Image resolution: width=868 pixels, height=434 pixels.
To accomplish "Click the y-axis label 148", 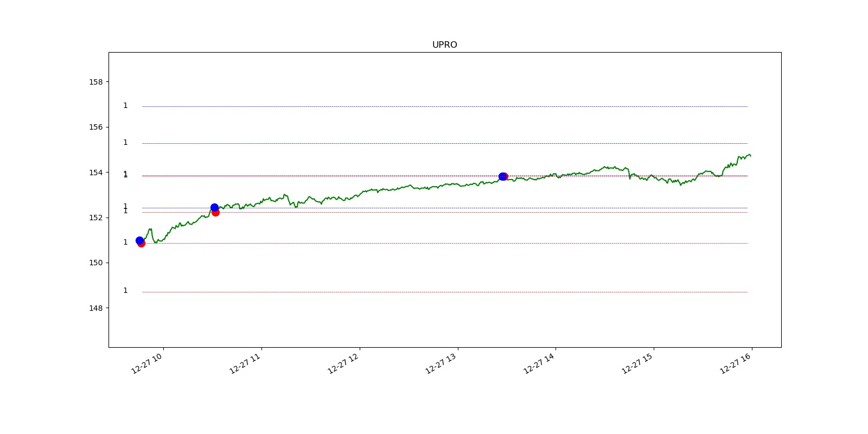I will [95, 308].
